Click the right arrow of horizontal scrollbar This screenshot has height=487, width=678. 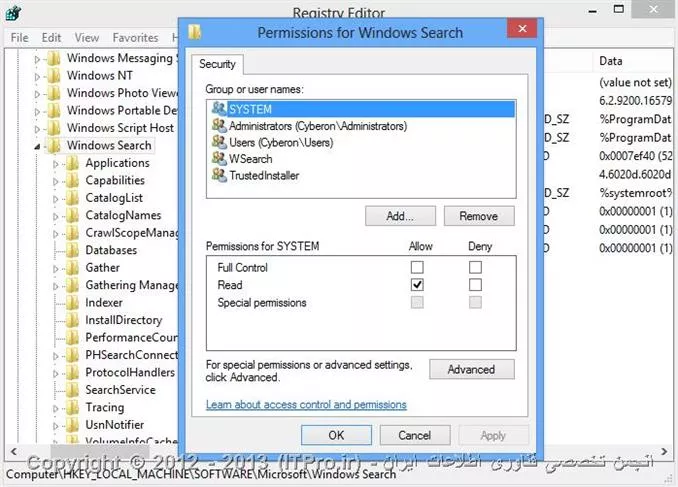pos(664,451)
